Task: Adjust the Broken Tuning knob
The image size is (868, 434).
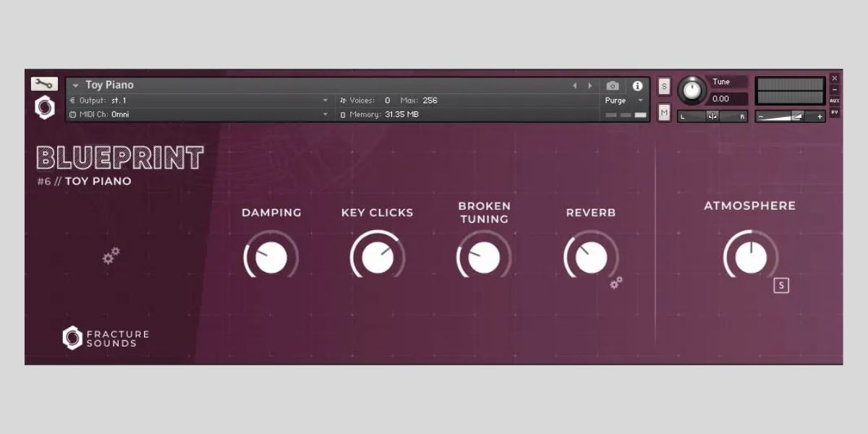Action: click(484, 258)
